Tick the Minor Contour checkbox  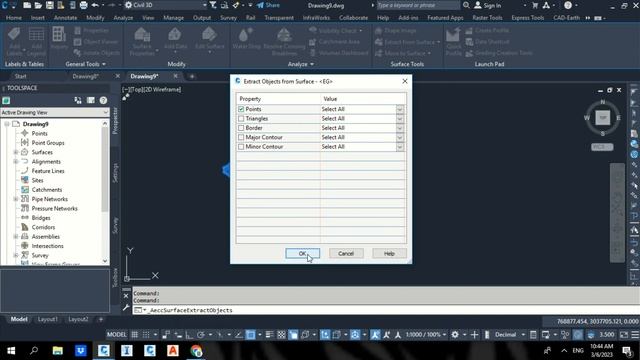coord(241,147)
